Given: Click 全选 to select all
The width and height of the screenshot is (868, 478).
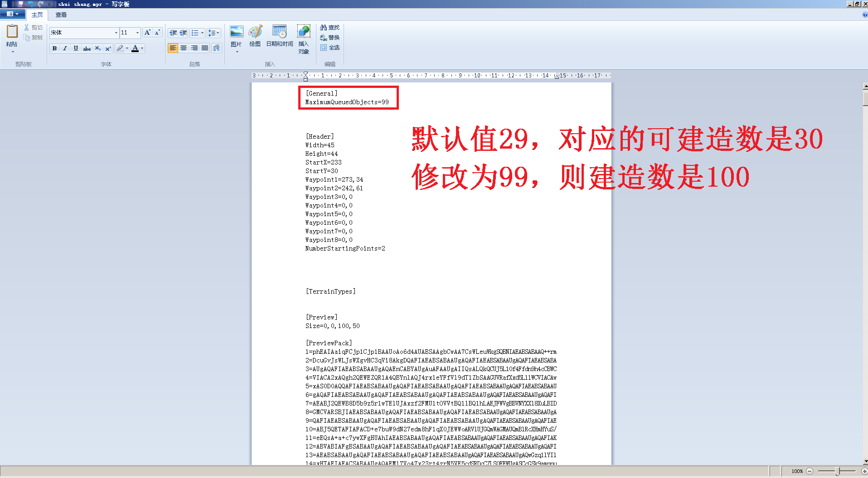Looking at the screenshot, I should click(330, 48).
